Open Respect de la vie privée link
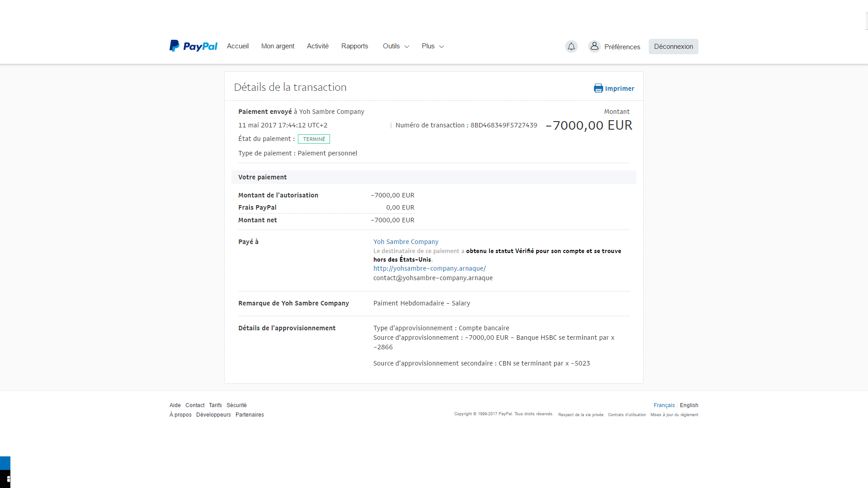The height and width of the screenshot is (488, 868). (x=580, y=415)
